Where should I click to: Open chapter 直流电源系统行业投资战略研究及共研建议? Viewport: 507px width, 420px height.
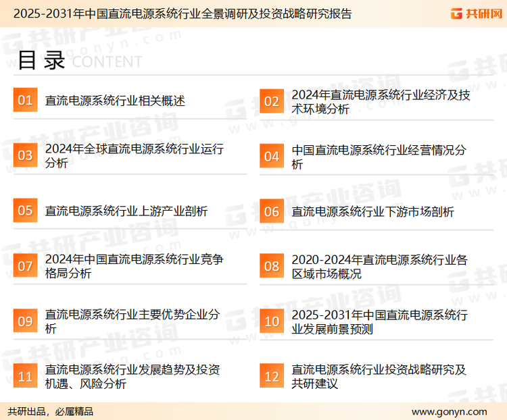point(379,376)
